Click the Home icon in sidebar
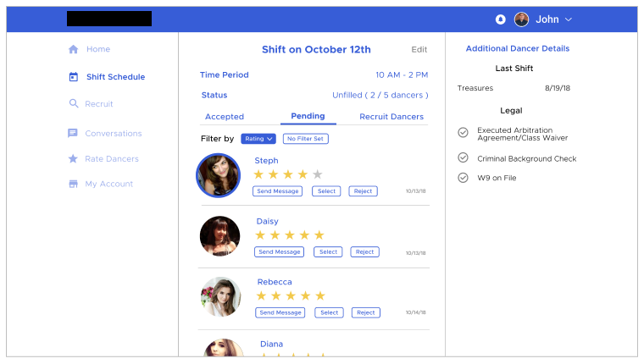Image resolution: width=644 pixels, height=364 pixels. coord(73,50)
